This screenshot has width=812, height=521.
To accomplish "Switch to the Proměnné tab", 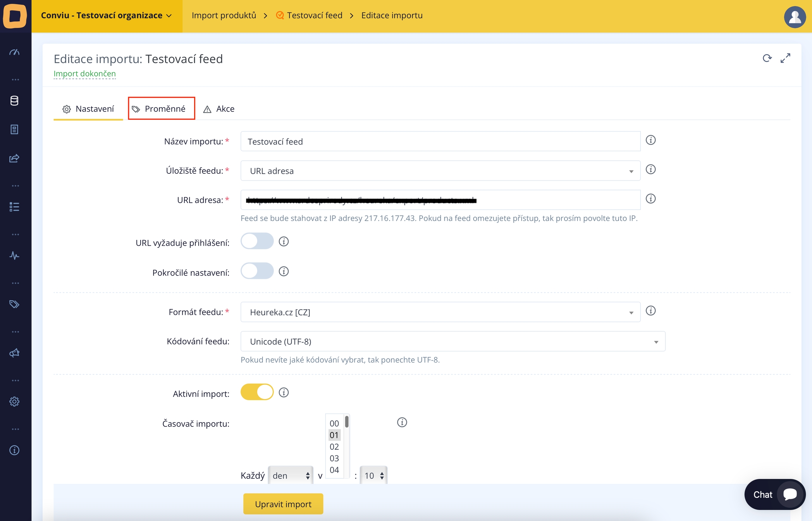I will click(161, 109).
